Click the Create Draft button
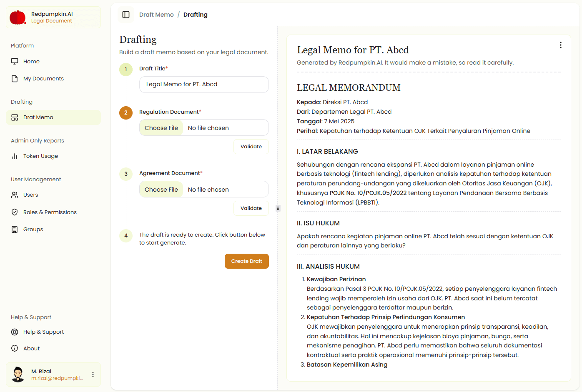582x392 pixels. tap(246, 261)
